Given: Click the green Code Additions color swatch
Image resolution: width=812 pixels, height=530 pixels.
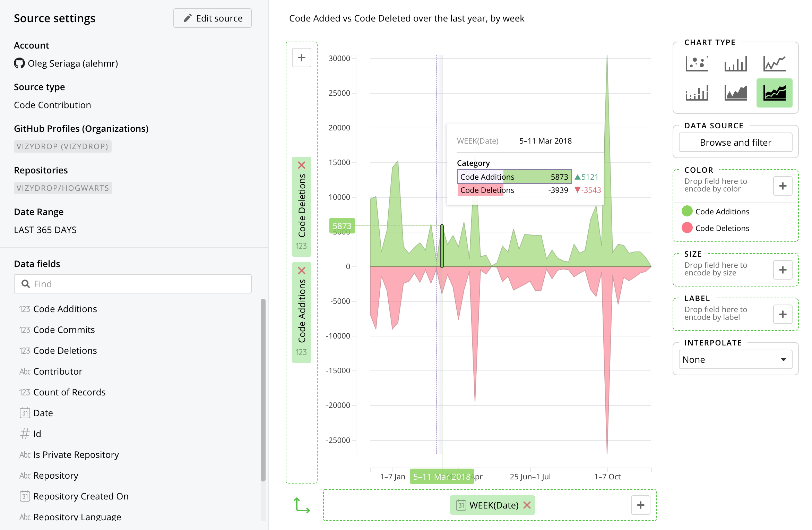Looking at the screenshot, I should (687, 211).
